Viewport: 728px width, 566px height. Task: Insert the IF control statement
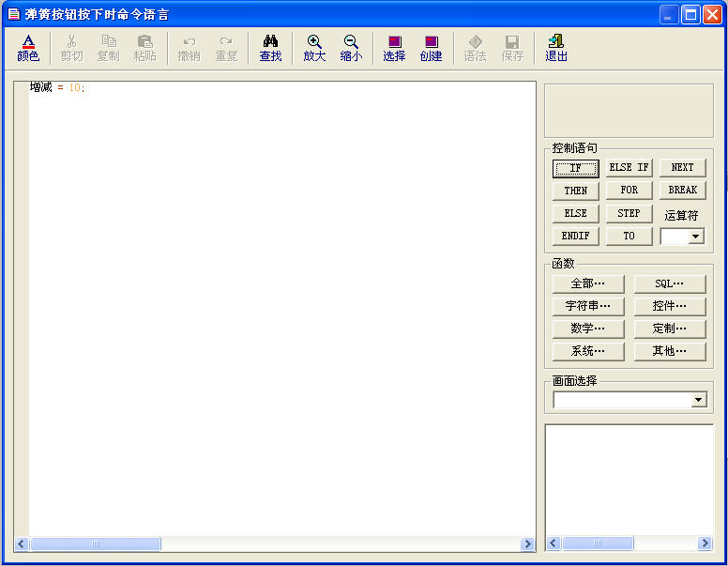(x=576, y=168)
